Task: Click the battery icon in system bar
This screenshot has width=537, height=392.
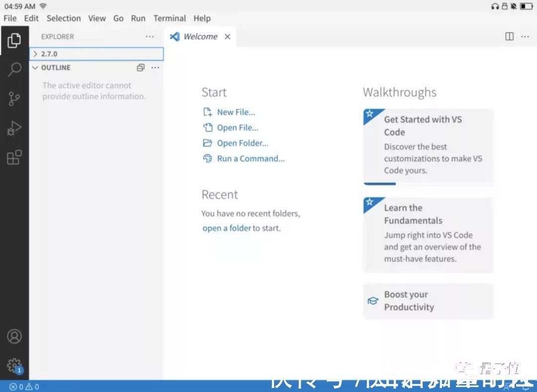Action: 526,6
